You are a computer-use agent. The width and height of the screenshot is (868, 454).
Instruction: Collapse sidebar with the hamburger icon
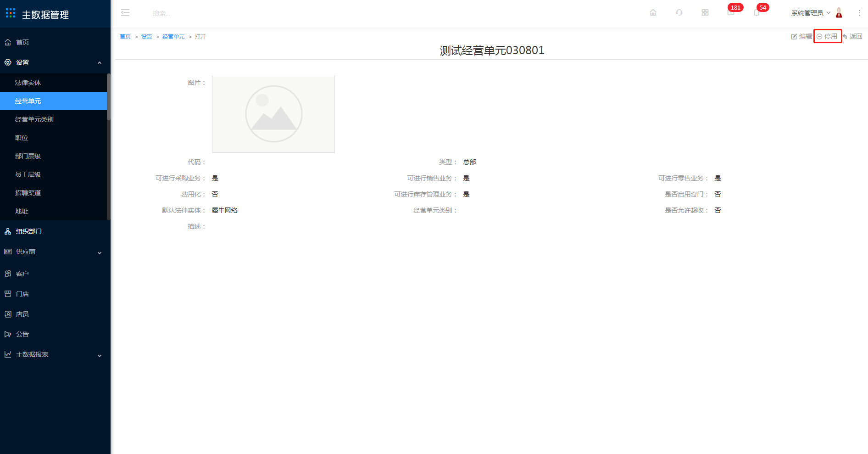click(125, 13)
